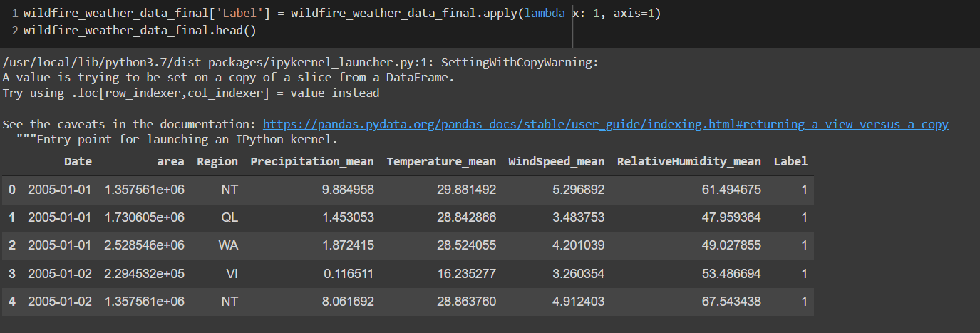The height and width of the screenshot is (333, 980).
Task: Place cursor on code line 1
Action: (342, 14)
